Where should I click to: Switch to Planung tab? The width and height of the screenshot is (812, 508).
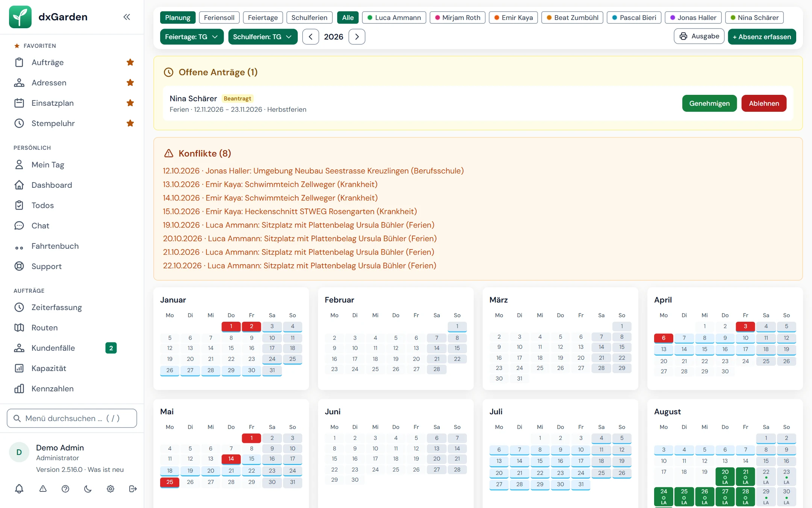pyautogui.click(x=178, y=18)
